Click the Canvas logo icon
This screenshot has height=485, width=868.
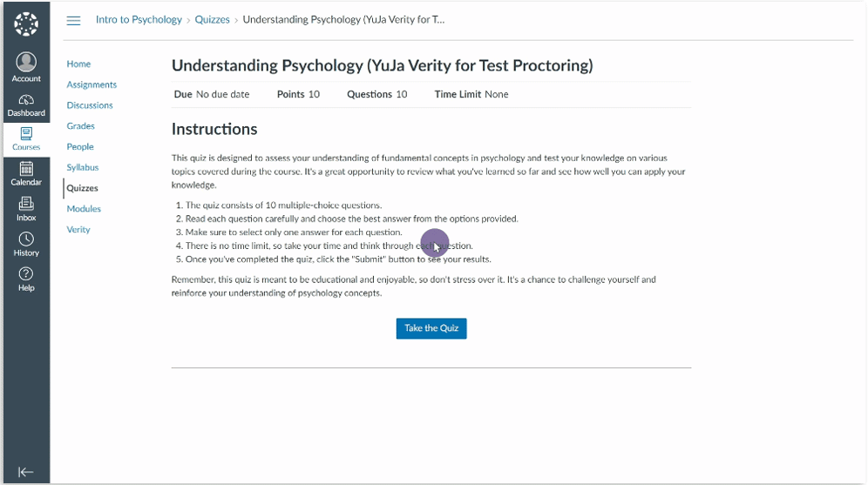click(x=26, y=24)
